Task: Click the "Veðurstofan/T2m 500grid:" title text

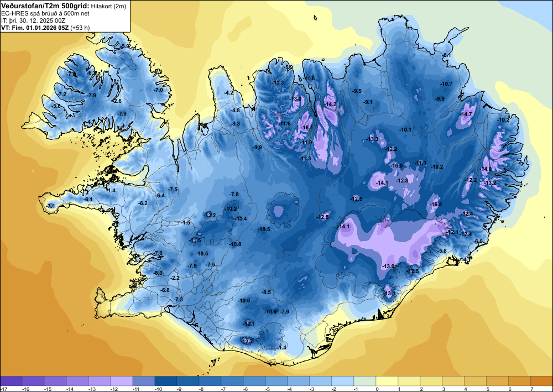Action: [45, 6]
